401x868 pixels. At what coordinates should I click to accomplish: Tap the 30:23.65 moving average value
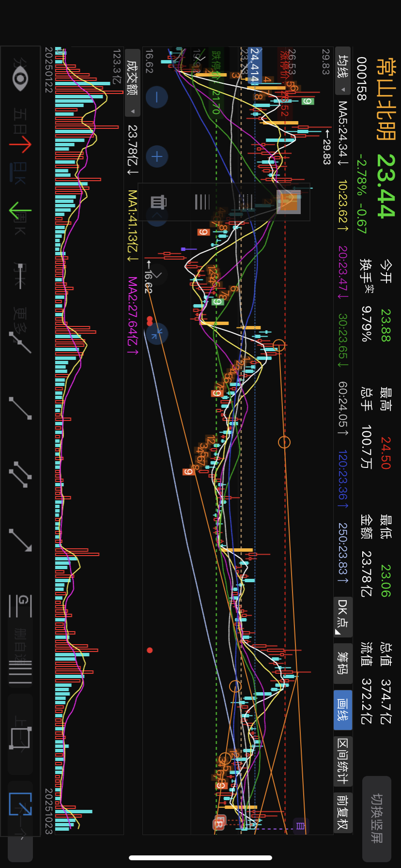coord(343,340)
